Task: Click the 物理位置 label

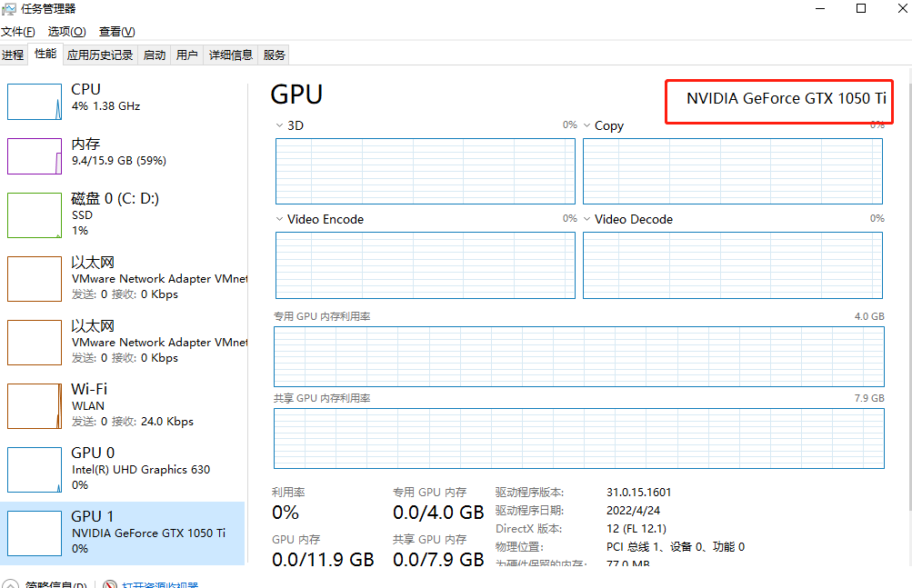Action: pyautogui.click(x=519, y=547)
